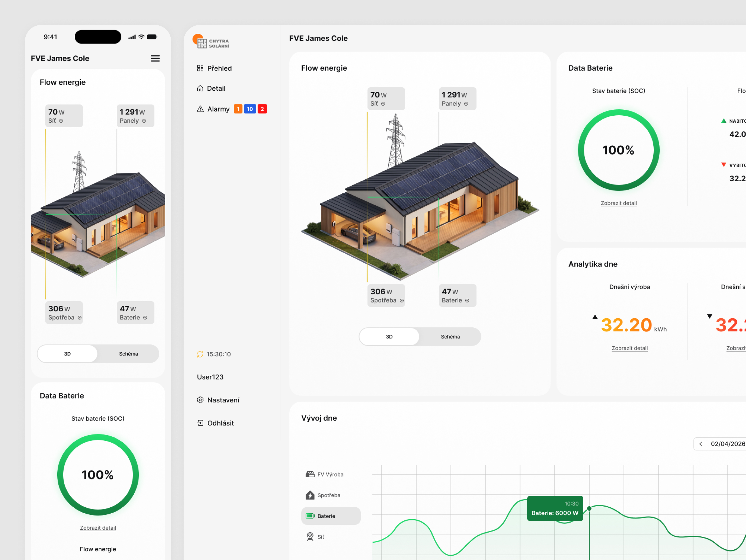746x560 pixels.
Task: Click the Nastavení gear icon
Action: pyautogui.click(x=200, y=400)
